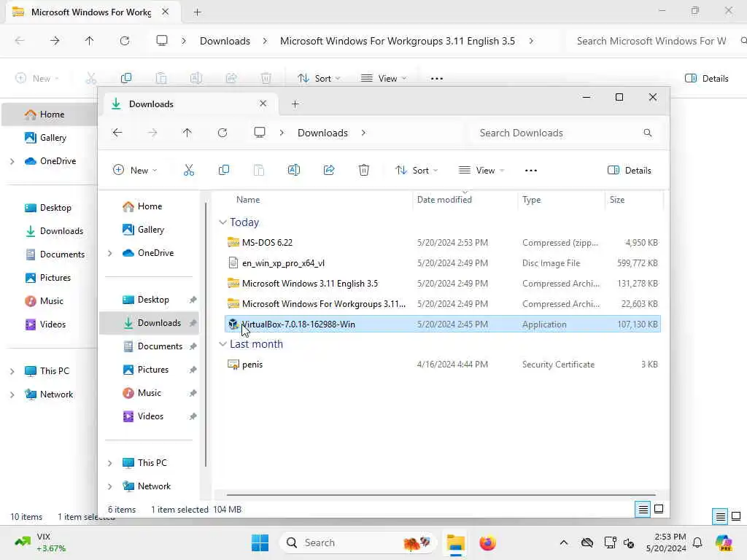Click Downloads breadcrumb in background window address bar
This screenshot has height=560, width=747.
225,41
